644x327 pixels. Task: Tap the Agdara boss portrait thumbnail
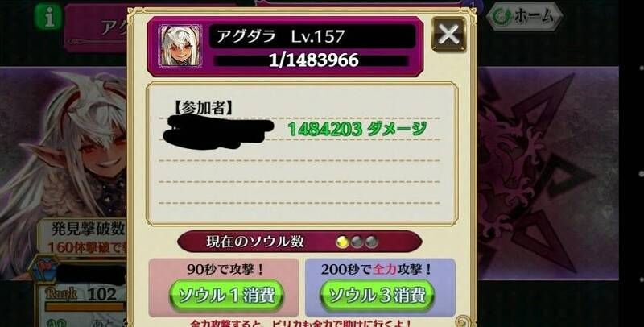tap(180, 46)
